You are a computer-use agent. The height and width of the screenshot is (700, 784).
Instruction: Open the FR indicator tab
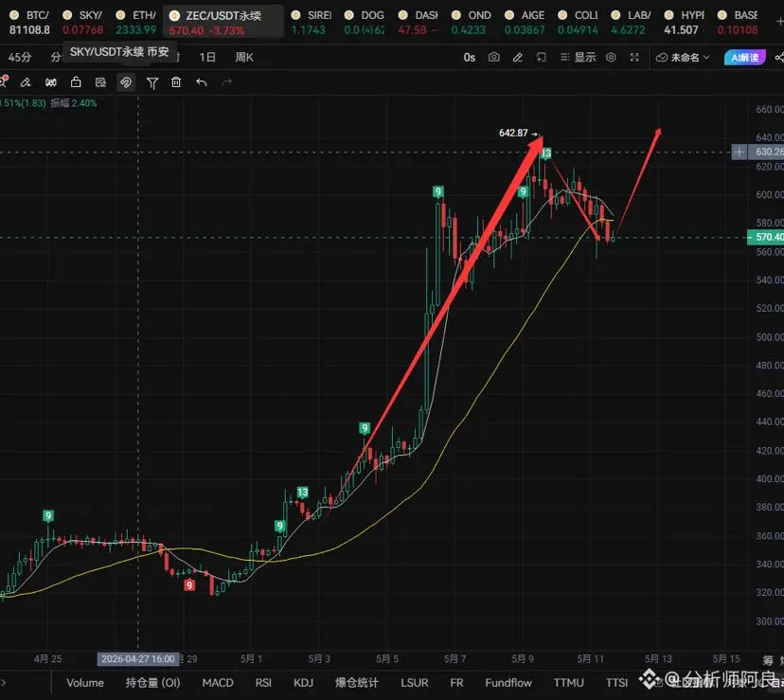point(456,683)
